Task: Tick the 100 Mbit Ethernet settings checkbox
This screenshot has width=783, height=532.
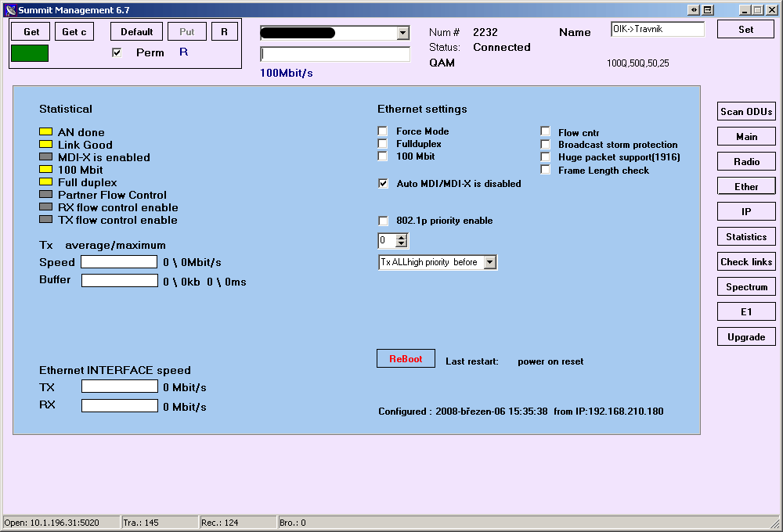Action: click(383, 156)
